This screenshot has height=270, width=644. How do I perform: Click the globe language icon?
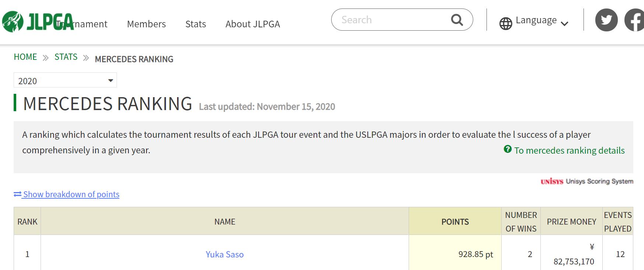coord(506,24)
